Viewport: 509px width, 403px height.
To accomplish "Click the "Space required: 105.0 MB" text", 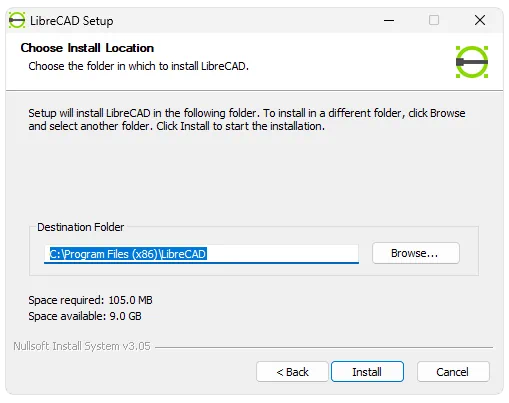I will click(x=90, y=300).
